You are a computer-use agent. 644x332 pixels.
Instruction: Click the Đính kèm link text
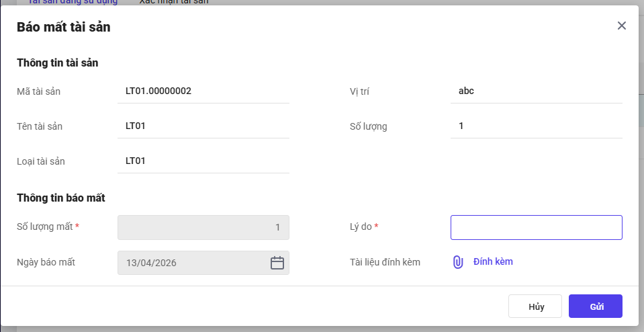click(493, 262)
